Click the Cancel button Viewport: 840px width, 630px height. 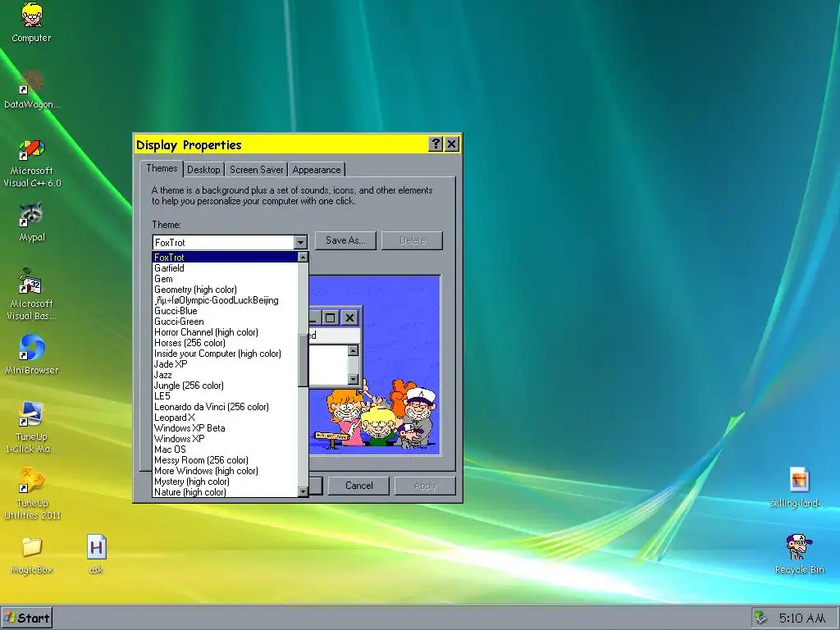click(x=358, y=486)
